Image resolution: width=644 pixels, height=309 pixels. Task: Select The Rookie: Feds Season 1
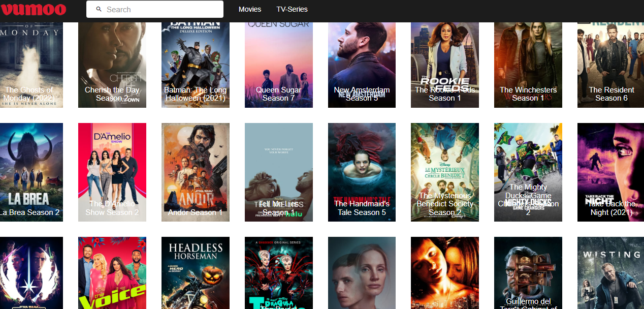(x=445, y=65)
